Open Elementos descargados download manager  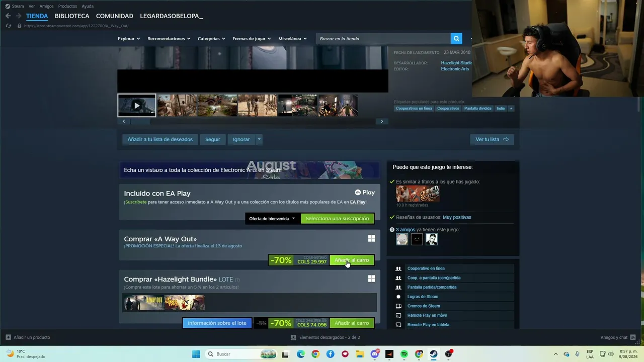coord(326,337)
